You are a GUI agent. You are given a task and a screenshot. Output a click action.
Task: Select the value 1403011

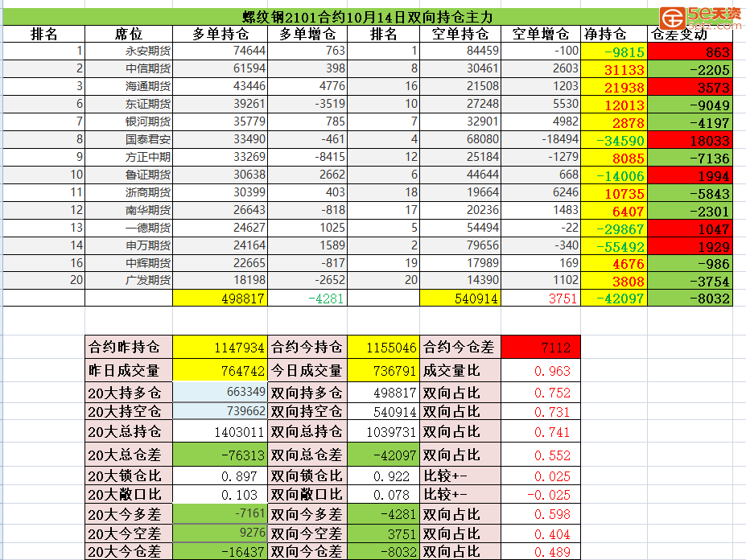coord(220,431)
